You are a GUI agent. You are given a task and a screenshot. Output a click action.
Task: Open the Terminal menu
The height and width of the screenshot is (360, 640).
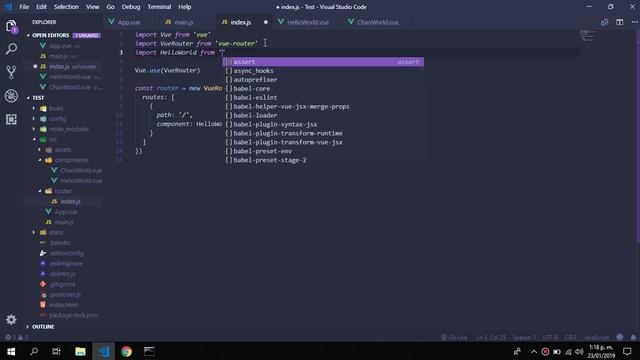click(159, 7)
